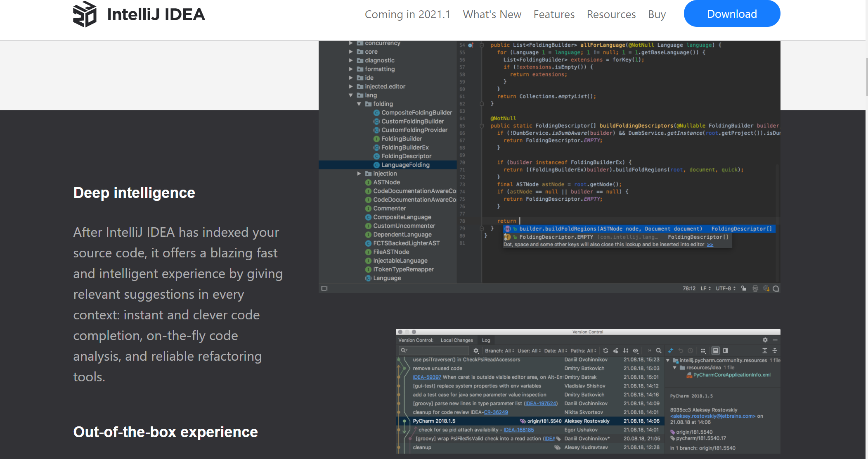
Task: Open the Buy menu item
Action: [x=657, y=14]
